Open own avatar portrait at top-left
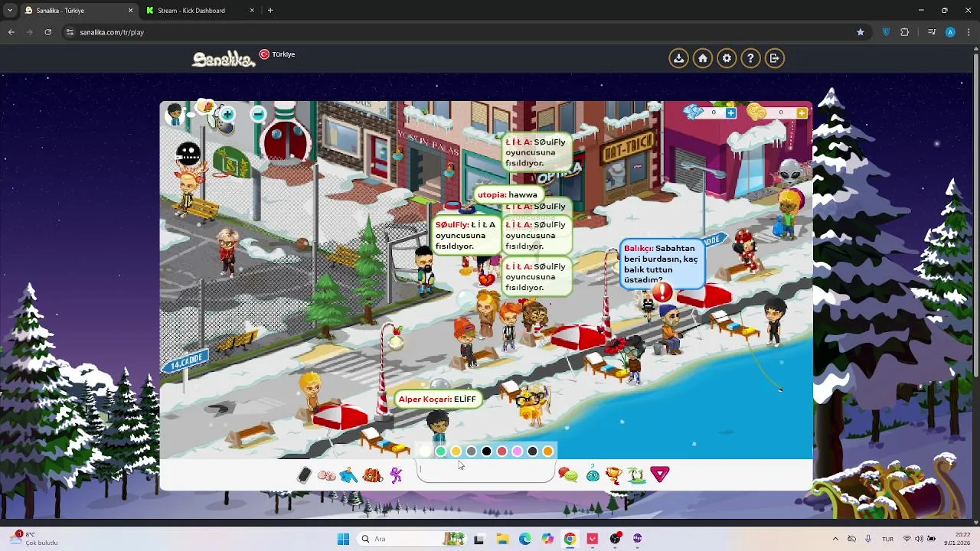The height and width of the screenshot is (551, 980). 175,115
